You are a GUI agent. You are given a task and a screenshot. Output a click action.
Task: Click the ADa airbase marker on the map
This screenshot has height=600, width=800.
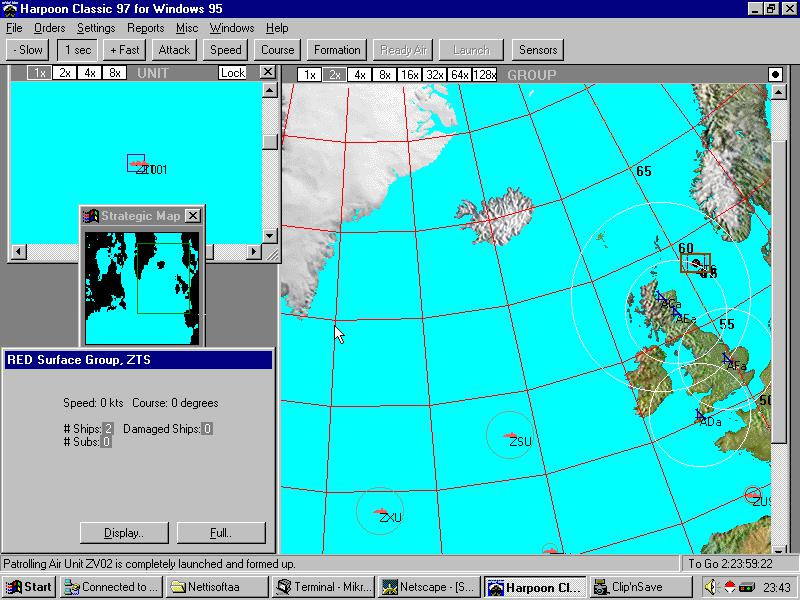click(x=701, y=415)
